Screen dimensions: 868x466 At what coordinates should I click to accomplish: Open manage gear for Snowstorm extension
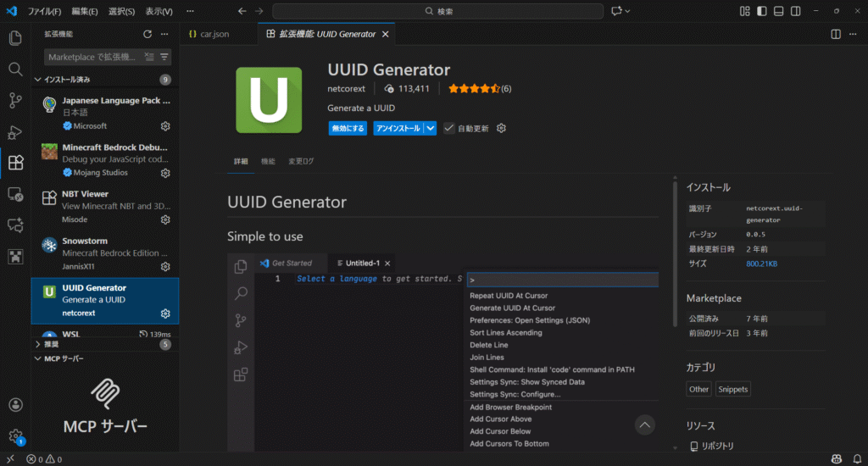(x=165, y=266)
